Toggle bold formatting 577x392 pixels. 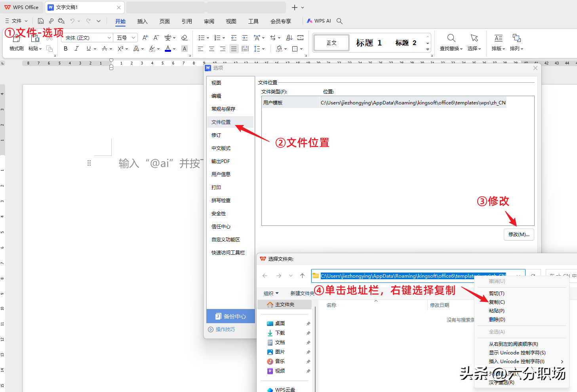(66, 49)
